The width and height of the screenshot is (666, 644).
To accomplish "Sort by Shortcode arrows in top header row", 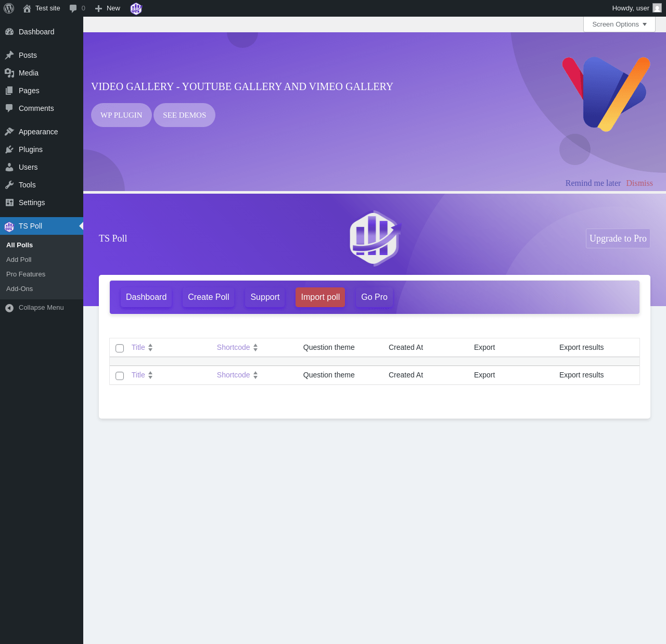I will click(255, 347).
